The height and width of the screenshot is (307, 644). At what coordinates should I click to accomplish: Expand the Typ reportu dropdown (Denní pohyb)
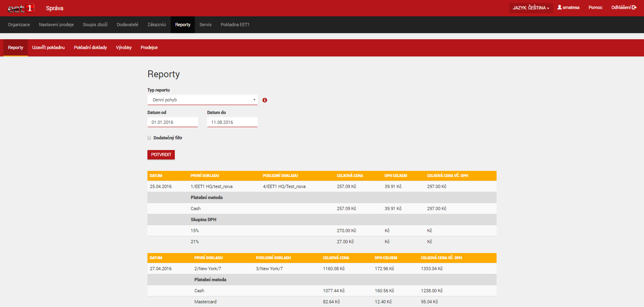coord(203,100)
